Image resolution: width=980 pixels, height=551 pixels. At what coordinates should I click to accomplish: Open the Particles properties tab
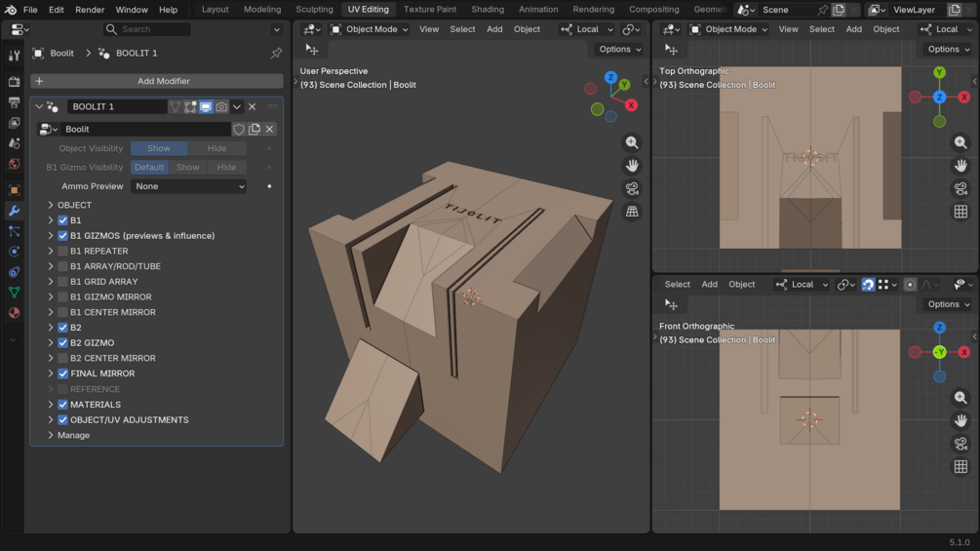pyautogui.click(x=14, y=231)
